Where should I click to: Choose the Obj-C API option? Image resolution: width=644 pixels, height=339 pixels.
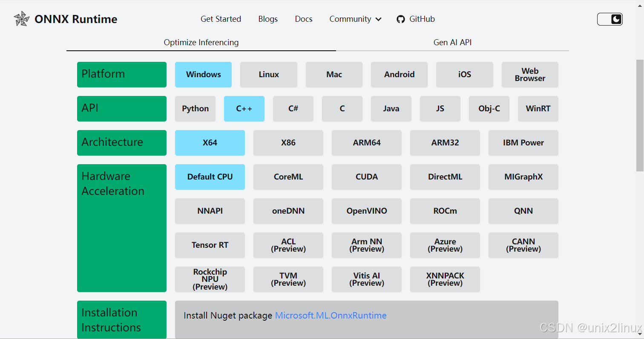489,109
